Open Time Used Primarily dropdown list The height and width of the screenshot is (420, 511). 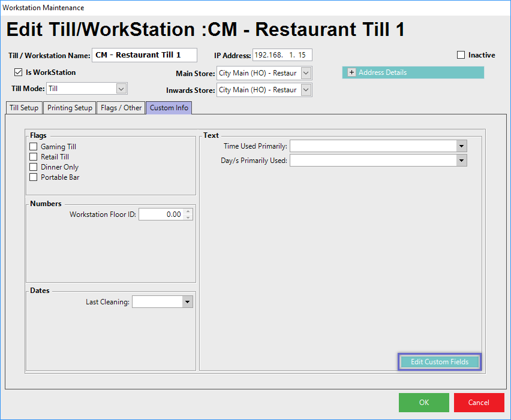pos(461,146)
